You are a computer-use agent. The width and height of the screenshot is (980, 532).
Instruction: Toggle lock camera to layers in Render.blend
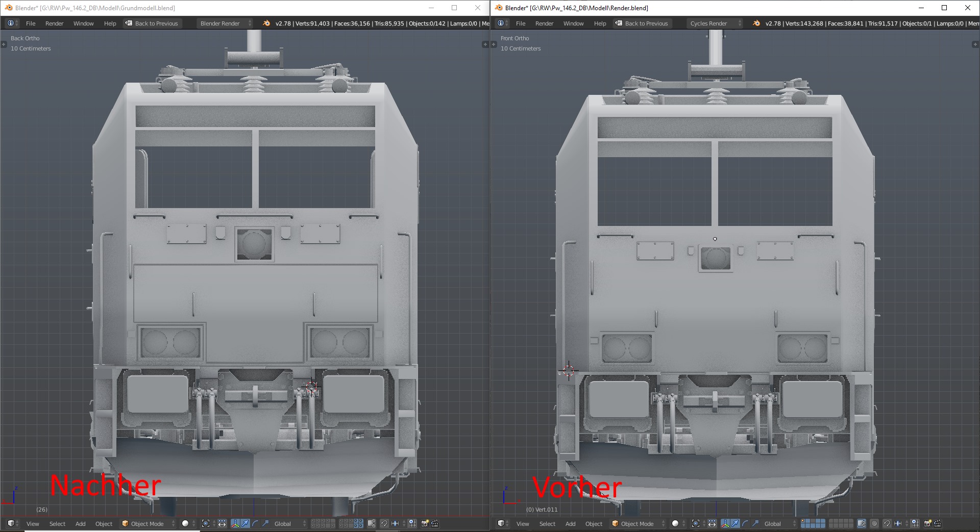[x=862, y=523]
